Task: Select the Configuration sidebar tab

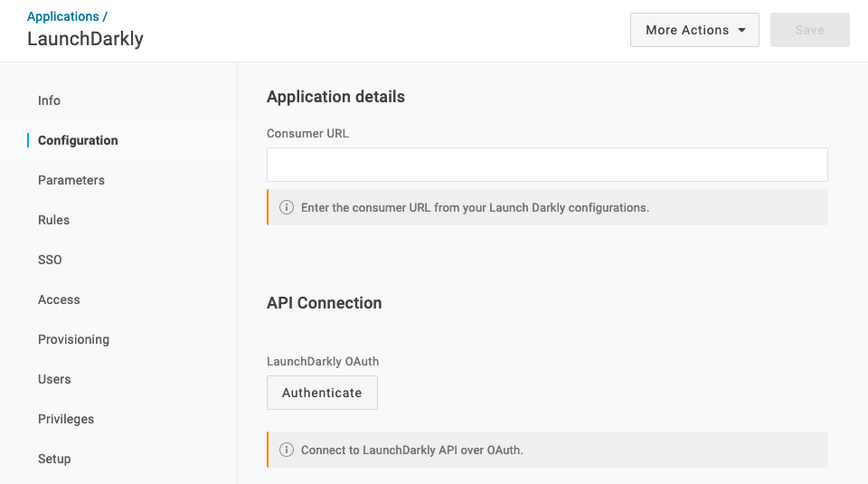Action: [78, 140]
